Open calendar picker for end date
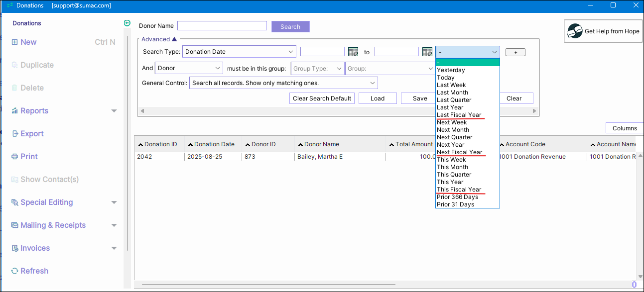 click(427, 52)
